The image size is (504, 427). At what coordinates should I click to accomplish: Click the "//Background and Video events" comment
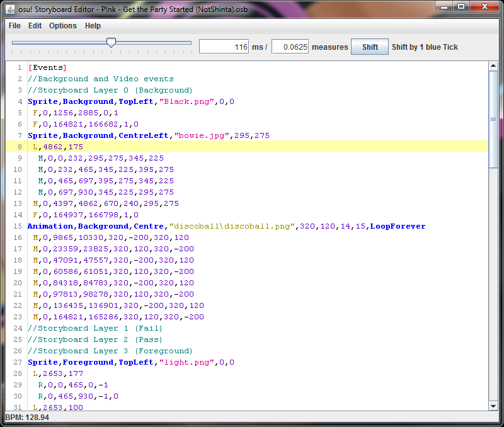pyautogui.click(x=101, y=79)
